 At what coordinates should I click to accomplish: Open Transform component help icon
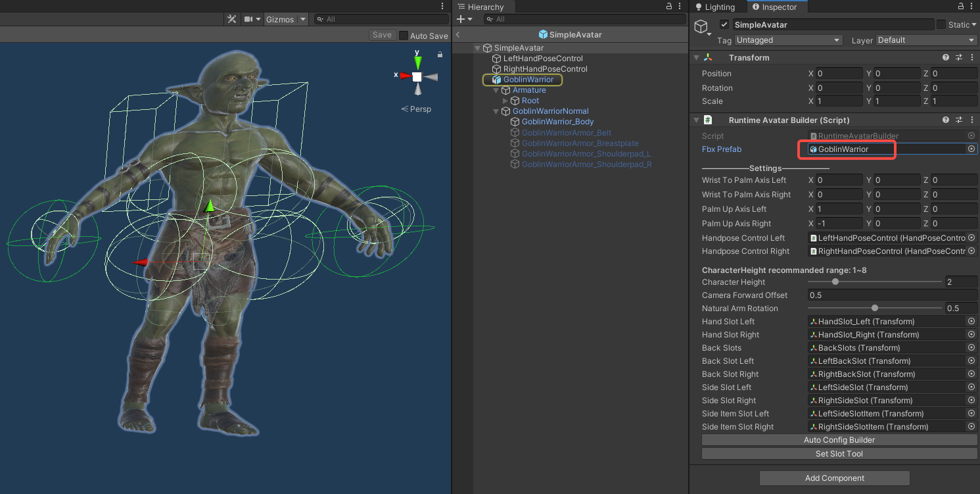(946, 57)
